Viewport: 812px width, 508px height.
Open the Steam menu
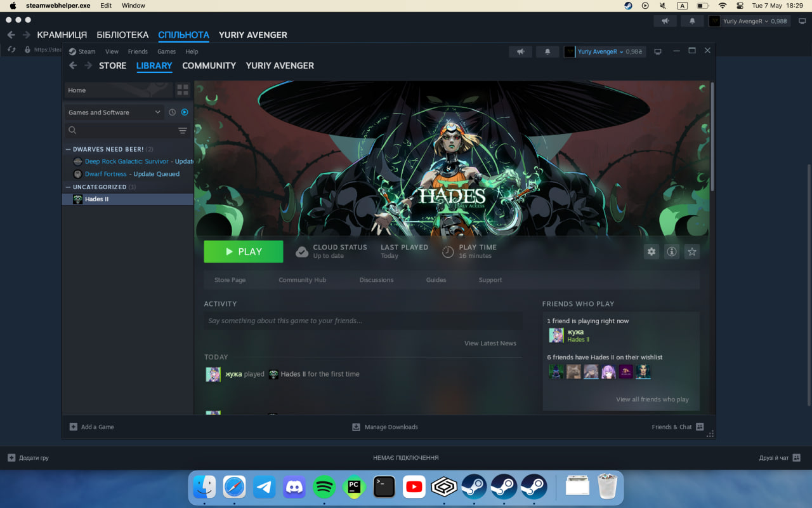[82, 51]
